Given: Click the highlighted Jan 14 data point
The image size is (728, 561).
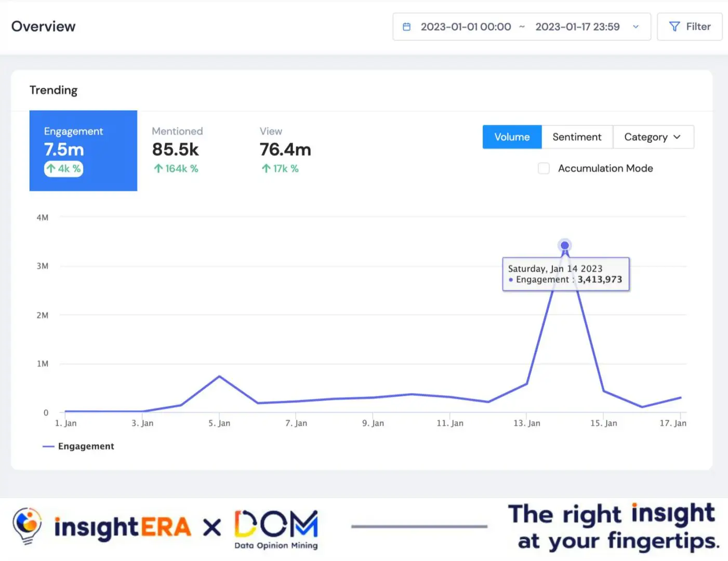Looking at the screenshot, I should [x=565, y=246].
